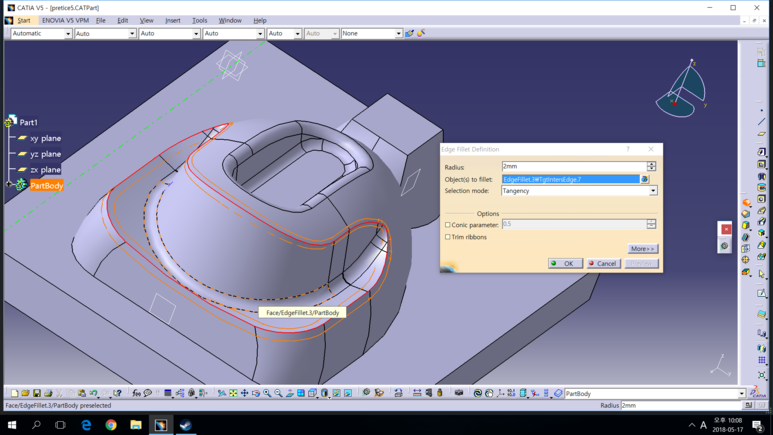Select the Radius input field in the dialog

574,166
